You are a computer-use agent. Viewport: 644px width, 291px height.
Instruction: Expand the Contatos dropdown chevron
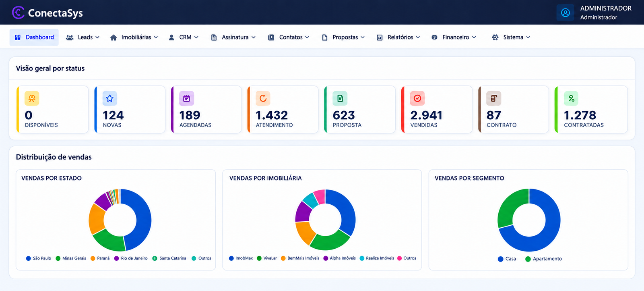tap(307, 37)
